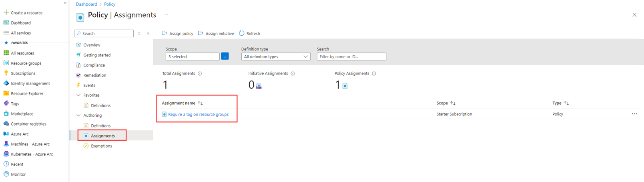Open the Compliance menu item

tap(94, 65)
